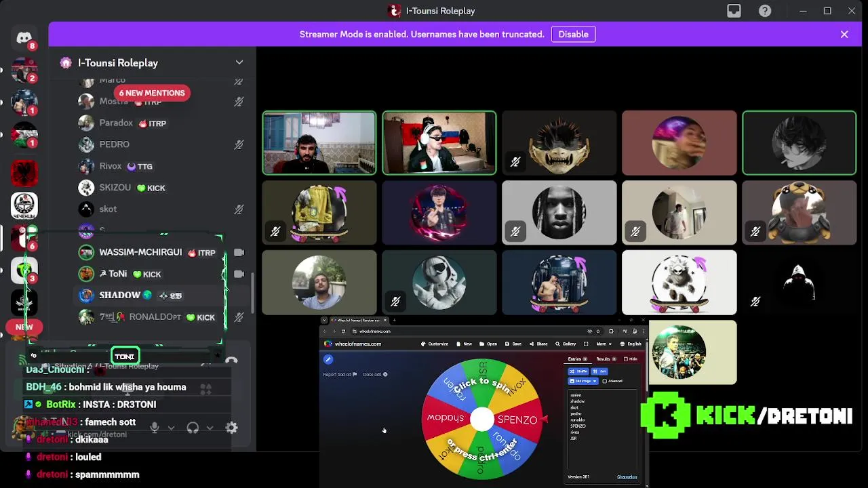Click the Shuffle entries button
868x488 pixels.
pos(578,371)
